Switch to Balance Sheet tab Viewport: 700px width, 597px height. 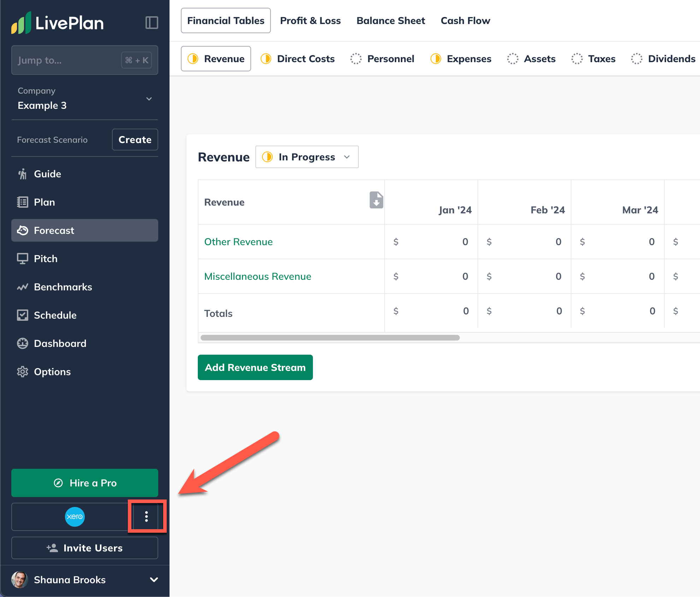(391, 20)
